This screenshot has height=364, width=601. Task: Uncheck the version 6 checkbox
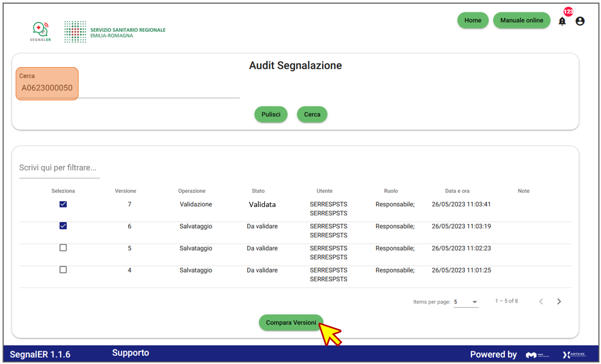click(63, 226)
